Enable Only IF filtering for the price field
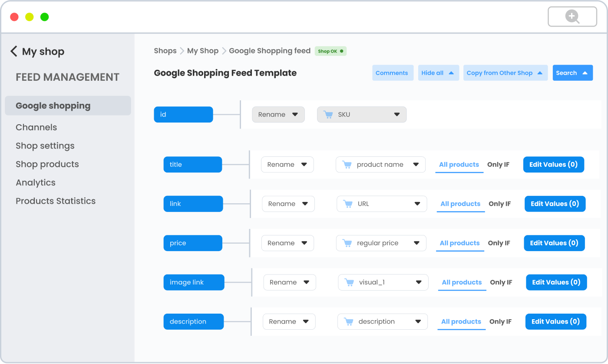This screenshot has width=608, height=364. coord(499,243)
